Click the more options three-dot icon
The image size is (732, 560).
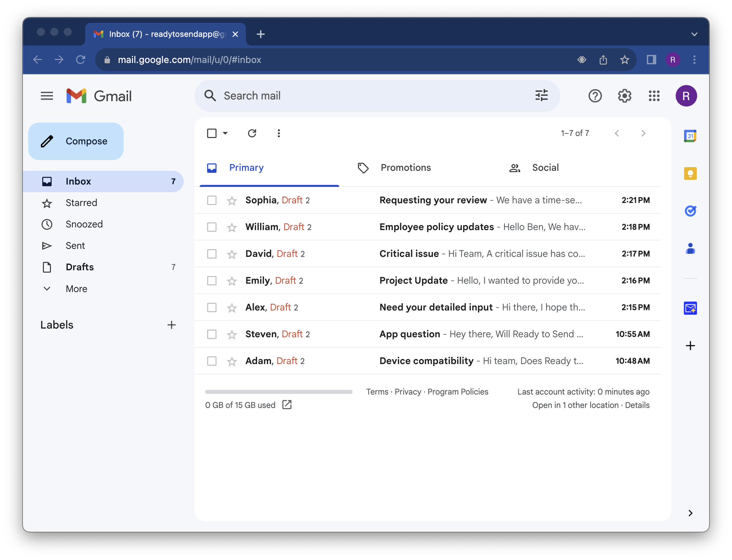click(x=279, y=133)
